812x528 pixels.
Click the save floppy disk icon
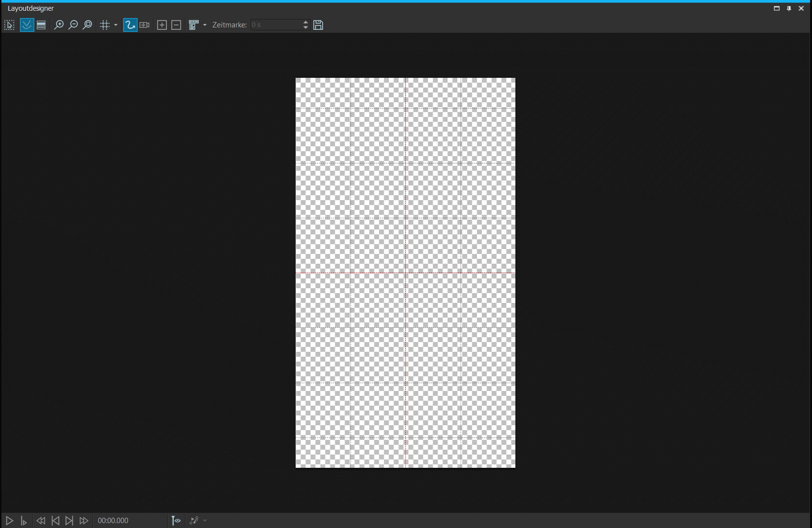pyautogui.click(x=318, y=25)
